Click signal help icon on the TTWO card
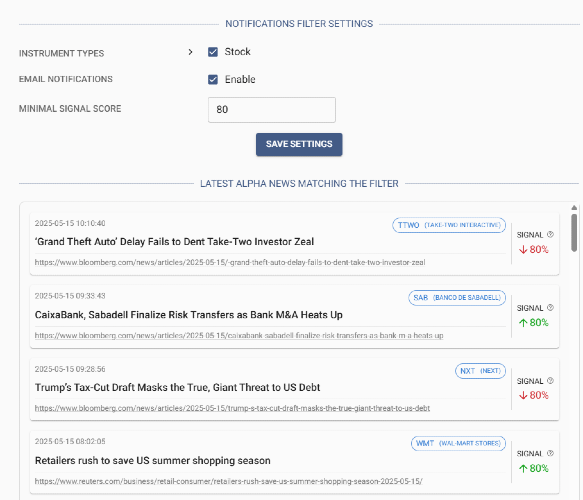This screenshot has width=583, height=500. (551, 234)
